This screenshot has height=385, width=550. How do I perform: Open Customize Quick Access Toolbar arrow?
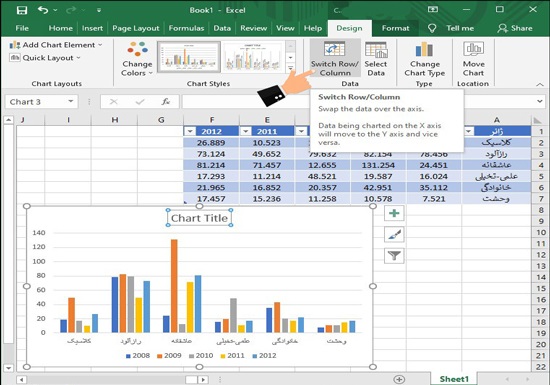pyautogui.click(x=99, y=10)
